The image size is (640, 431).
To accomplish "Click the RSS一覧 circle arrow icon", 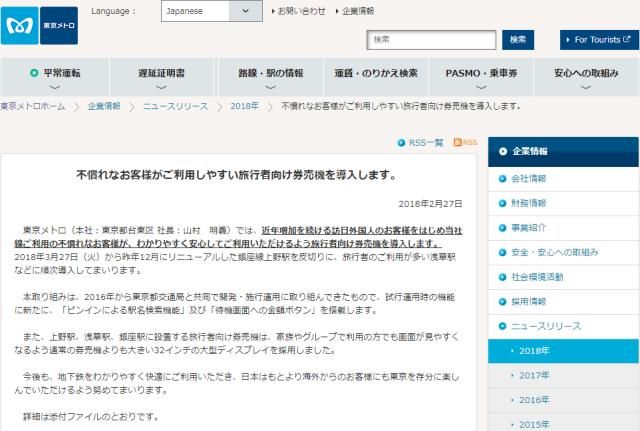I will [401, 143].
